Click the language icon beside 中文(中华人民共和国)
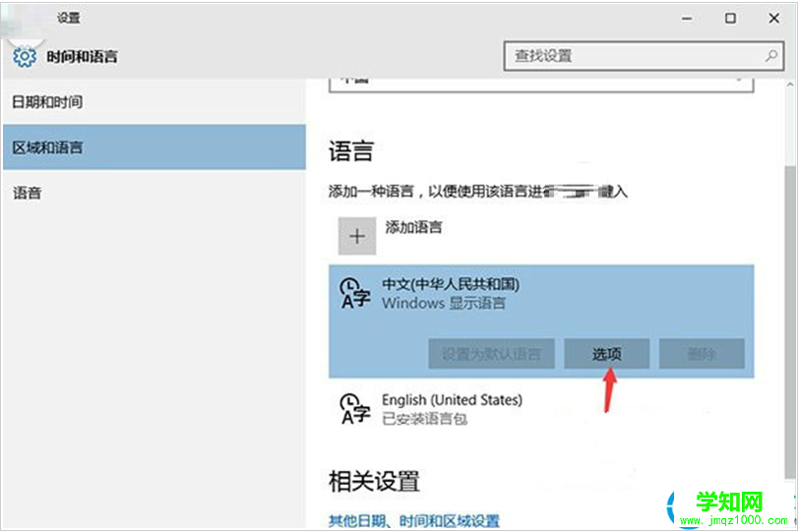This screenshot has width=799, height=532. point(354,294)
